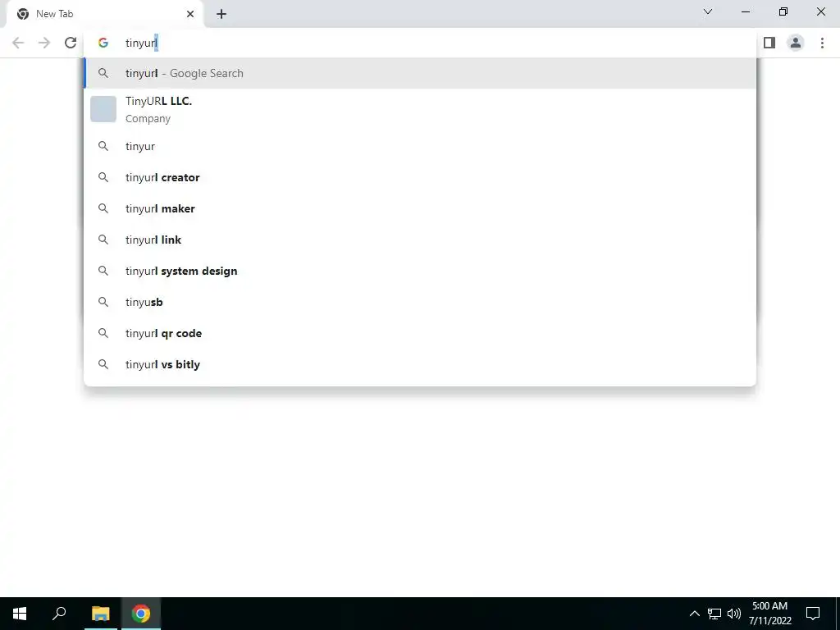Click the Google logo icon in the address bar
Screen dimensions: 840x630
[x=103, y=43]
